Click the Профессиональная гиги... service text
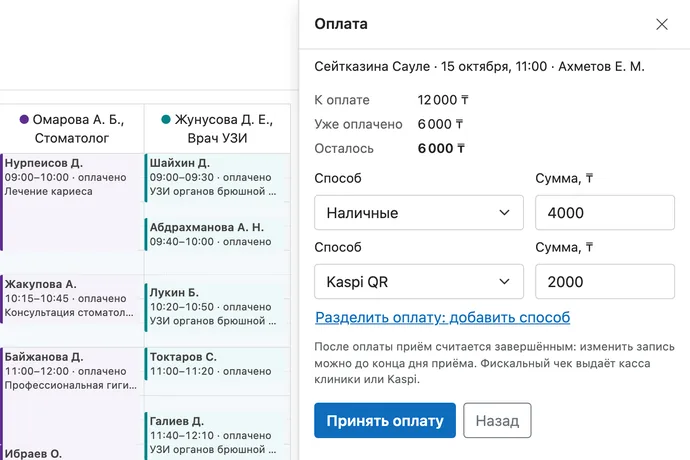Screen dimensions: 690x460 pyautogui.click(x=71, y=385)
